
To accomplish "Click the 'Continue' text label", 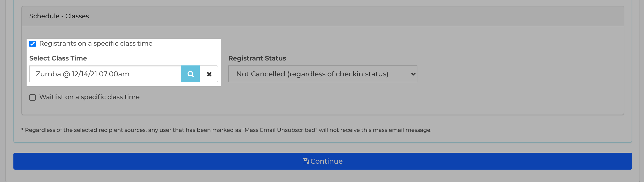I will click(x=326, y=161).
